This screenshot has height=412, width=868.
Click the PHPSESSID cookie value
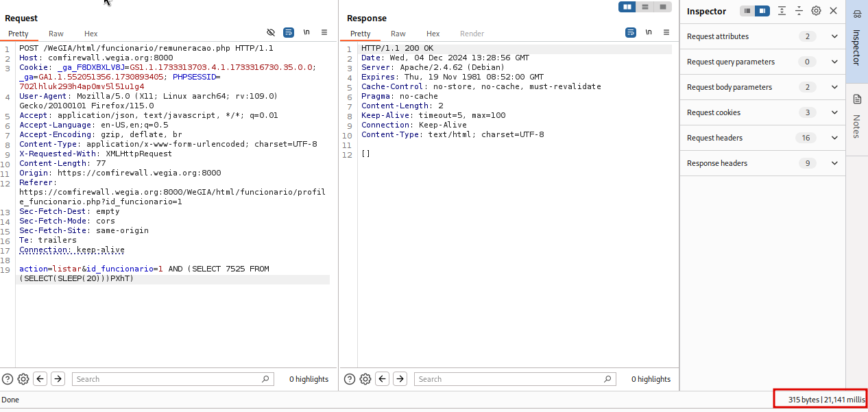coord(82,86)
